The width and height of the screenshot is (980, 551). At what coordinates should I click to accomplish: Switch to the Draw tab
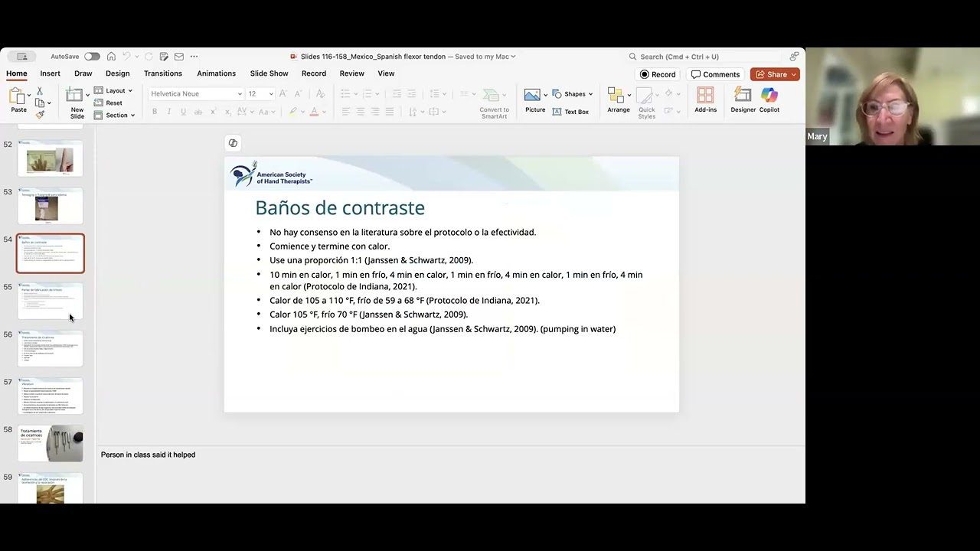pos(83,73)
